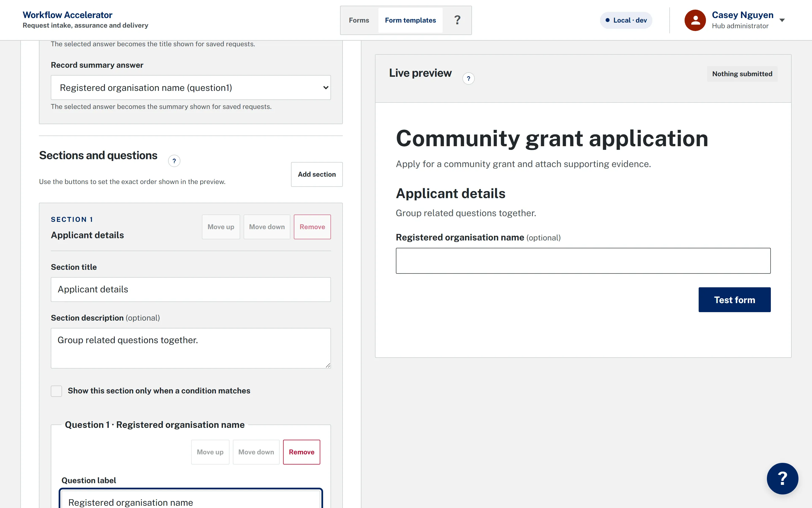
Task: Enable show section only when condition matches
Action: pos(56,391)
